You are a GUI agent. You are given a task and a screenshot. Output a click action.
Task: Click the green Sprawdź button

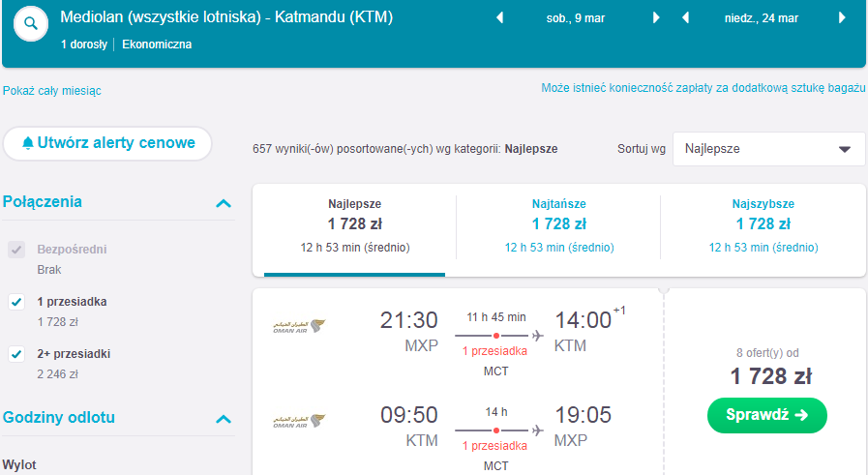(767, 415)
